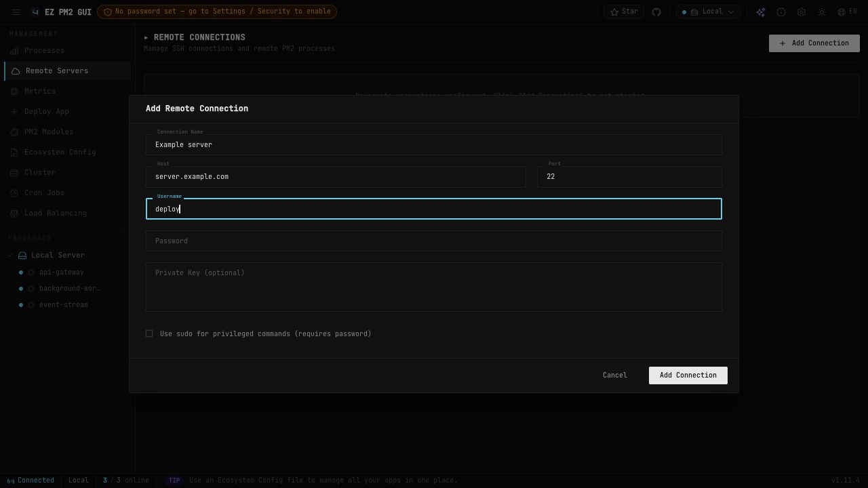Open the Ecosystem Config page
The image size is (868, 488).
click(x=67, y=152)
